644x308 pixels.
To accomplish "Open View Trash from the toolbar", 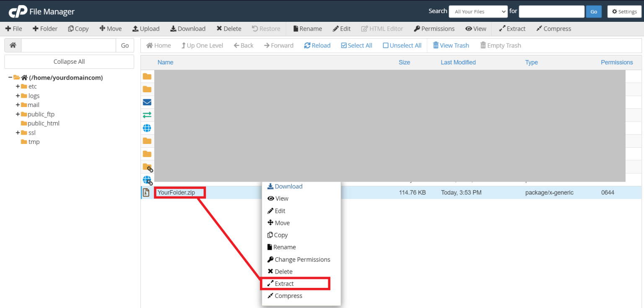I will tap(451, 45).
